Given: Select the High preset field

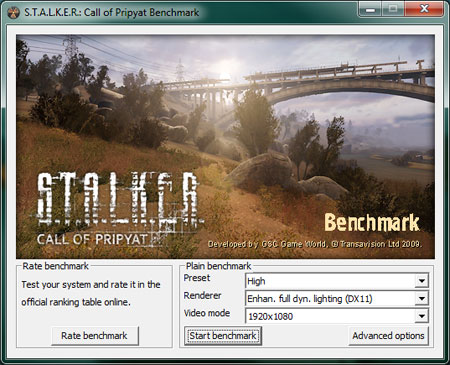Looking at the screenshot, I should click(337, 281).
